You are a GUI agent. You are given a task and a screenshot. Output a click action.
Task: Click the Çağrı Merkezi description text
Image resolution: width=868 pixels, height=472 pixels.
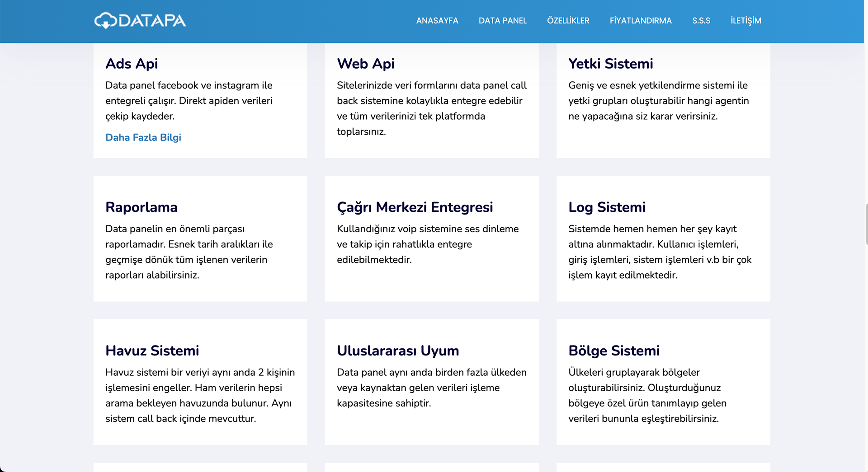pos(428,244)
